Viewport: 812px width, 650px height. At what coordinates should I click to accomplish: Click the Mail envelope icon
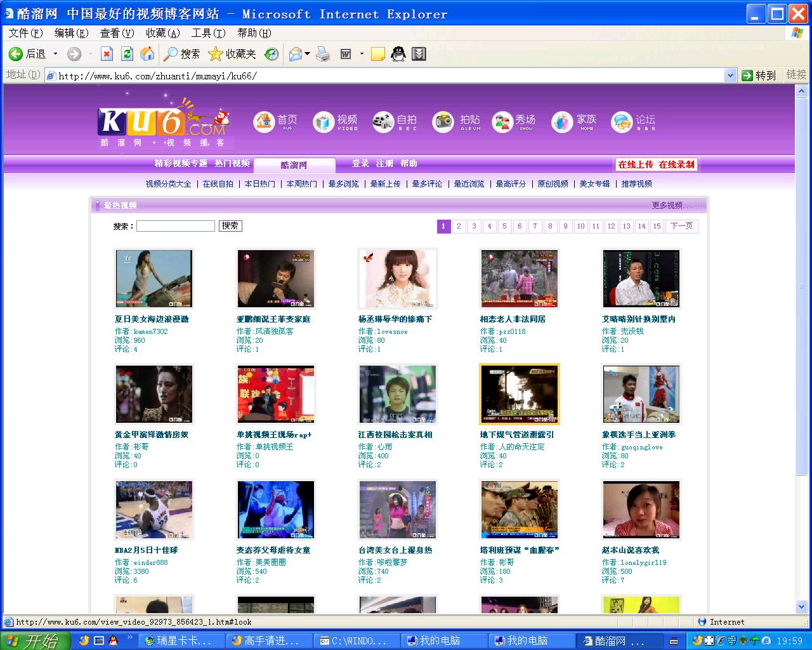296,54
